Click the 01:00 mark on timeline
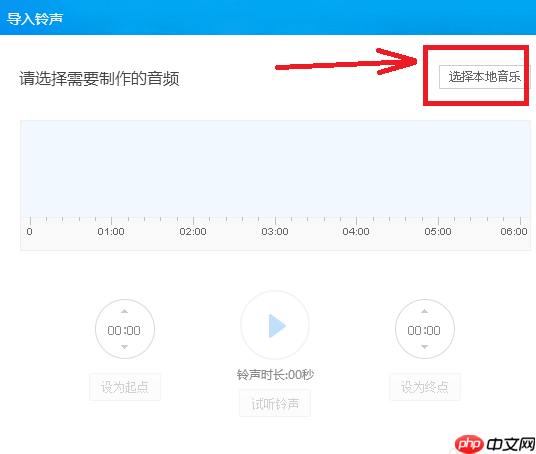The height and width of the screenshot is (454, 536). tap(111, 231)
